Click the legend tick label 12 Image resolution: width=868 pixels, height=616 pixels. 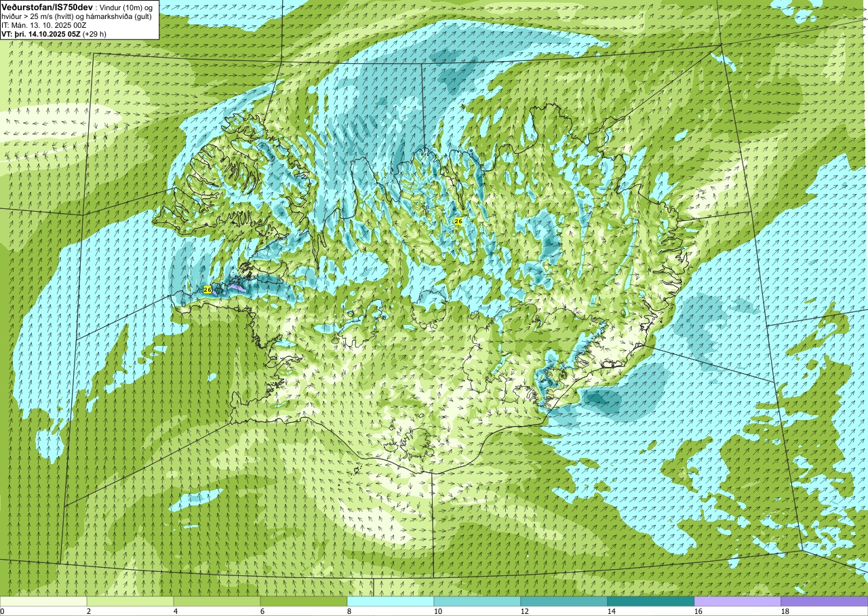click(525, 611)
